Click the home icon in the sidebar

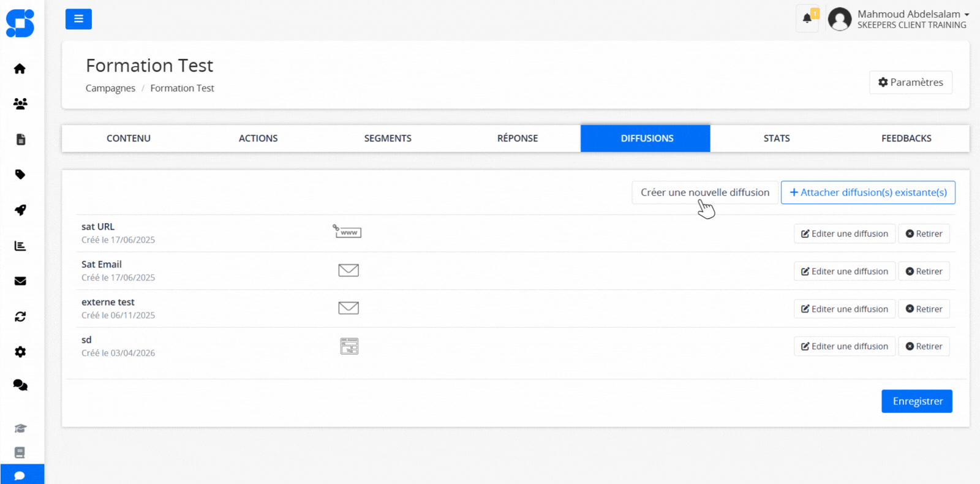pos(20,69)
